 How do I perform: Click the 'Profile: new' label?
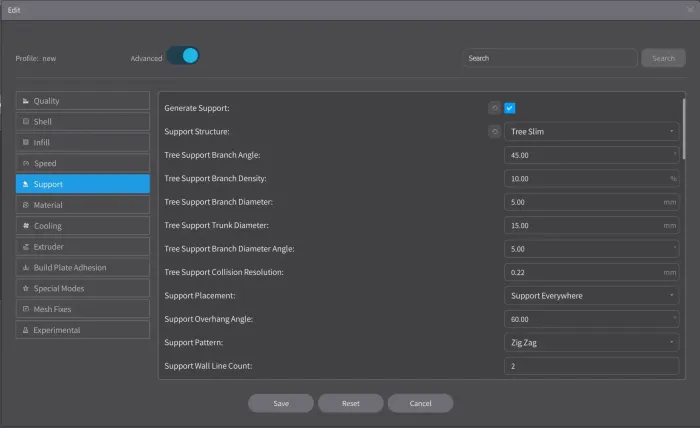coord(36,58)
